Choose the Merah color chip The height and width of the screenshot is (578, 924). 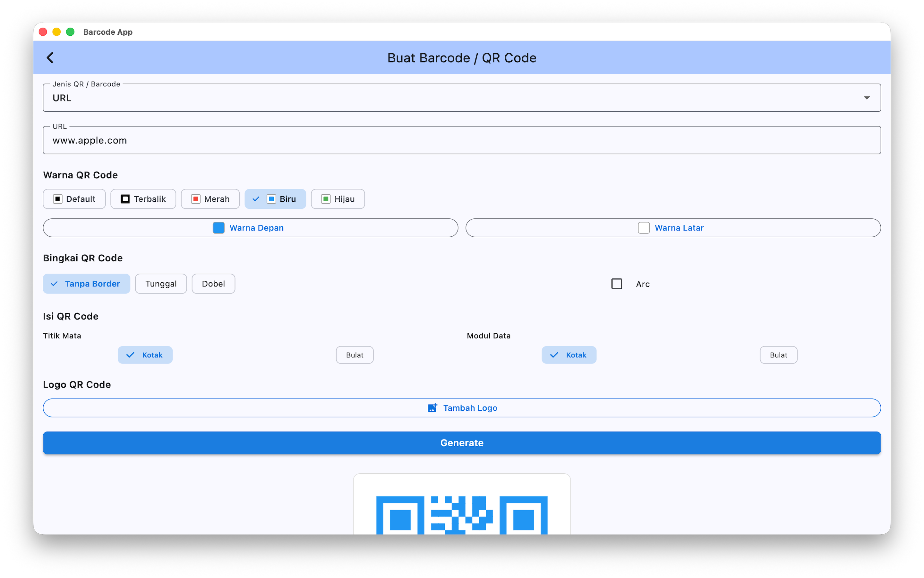(x=210, y=199)
